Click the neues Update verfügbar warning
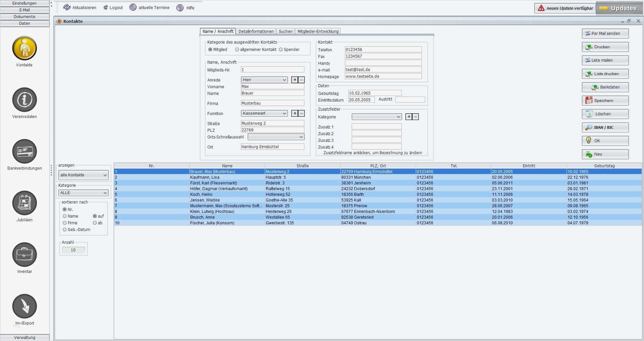 coord(565,8)
